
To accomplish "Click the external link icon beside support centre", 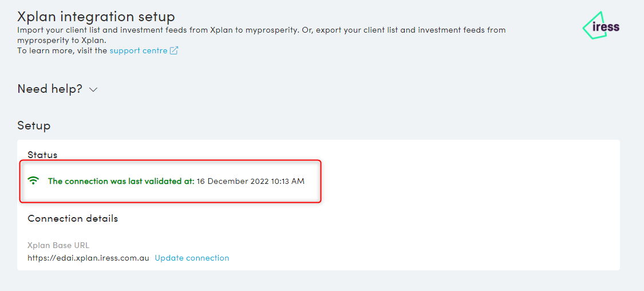I will tap(174, 50).
